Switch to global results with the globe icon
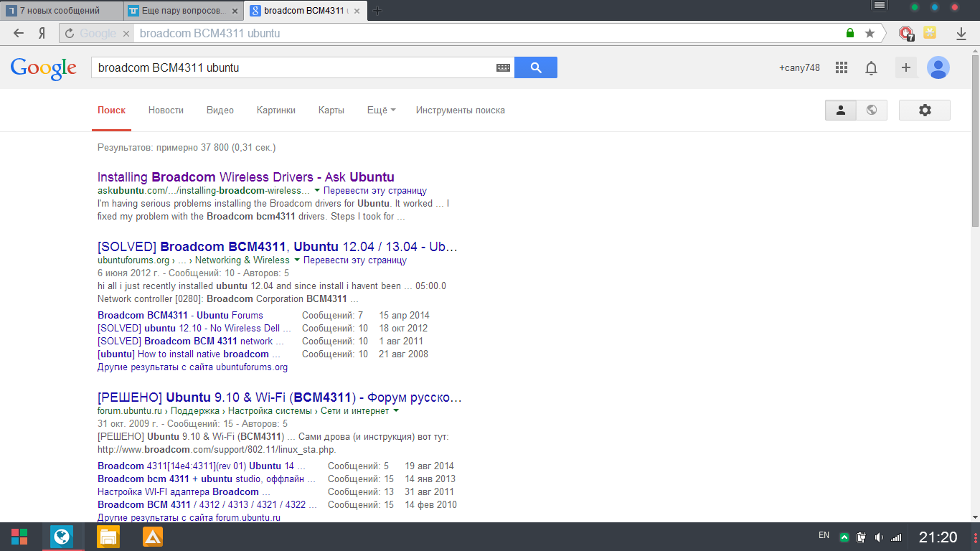Screen dimensions: 980x551 872,110
